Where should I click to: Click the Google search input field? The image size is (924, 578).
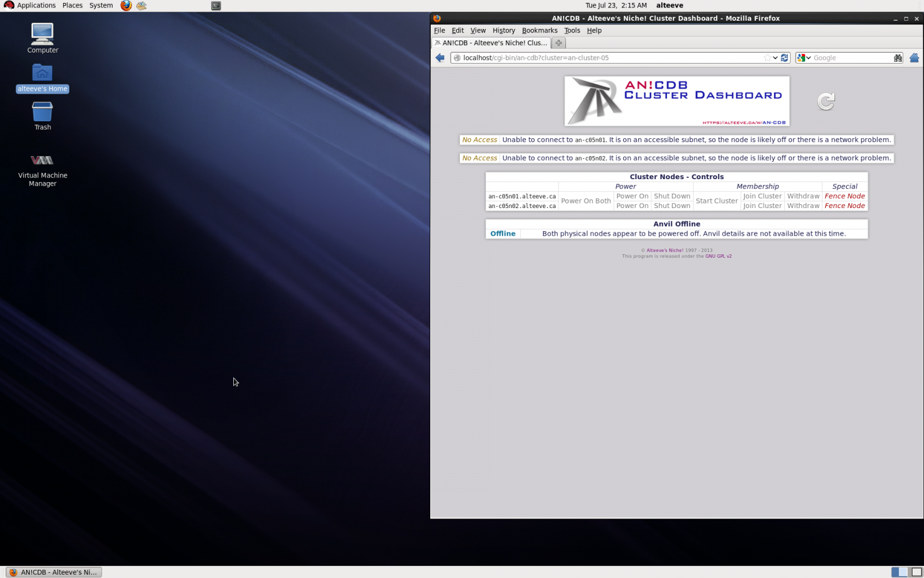852,58
